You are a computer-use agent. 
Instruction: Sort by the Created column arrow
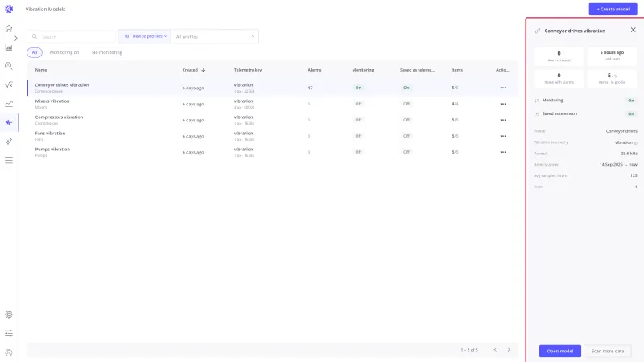pos(204,70)
